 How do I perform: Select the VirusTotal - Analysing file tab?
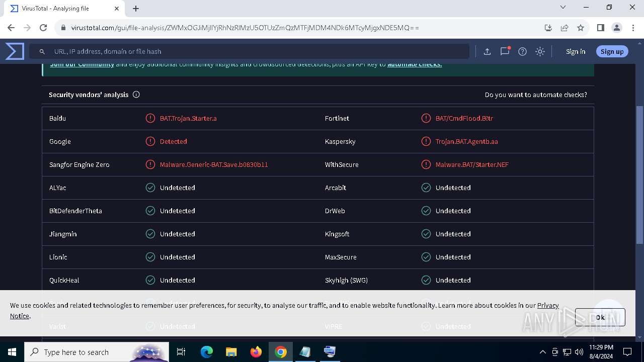[64, 9]
